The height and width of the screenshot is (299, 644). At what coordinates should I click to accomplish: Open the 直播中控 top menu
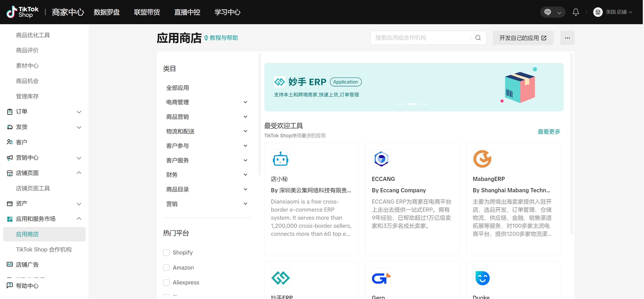(x=187, y=12)
